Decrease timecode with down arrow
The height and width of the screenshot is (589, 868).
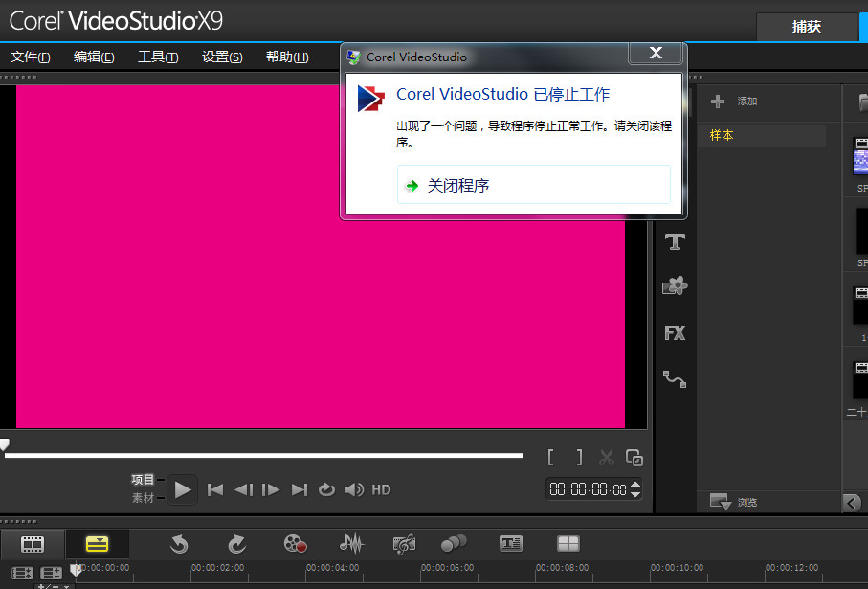point(635,494)
